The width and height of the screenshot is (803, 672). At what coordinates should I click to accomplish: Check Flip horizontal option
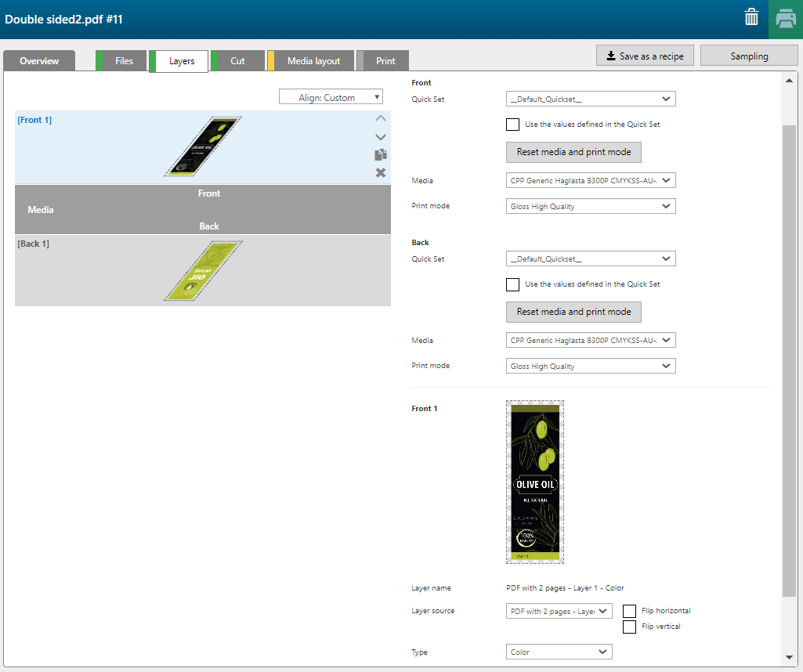(x=629, y=611)
